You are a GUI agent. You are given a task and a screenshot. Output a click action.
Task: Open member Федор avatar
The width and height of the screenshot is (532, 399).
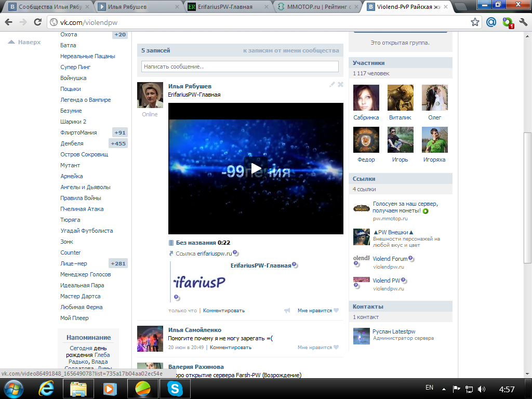tap(366, 140)
